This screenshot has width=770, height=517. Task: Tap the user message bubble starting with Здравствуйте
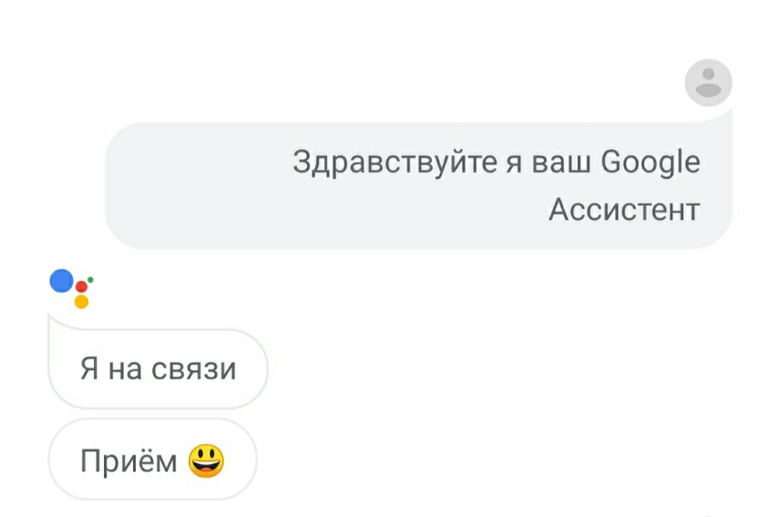pyautogui.click(x=418, y=186)
